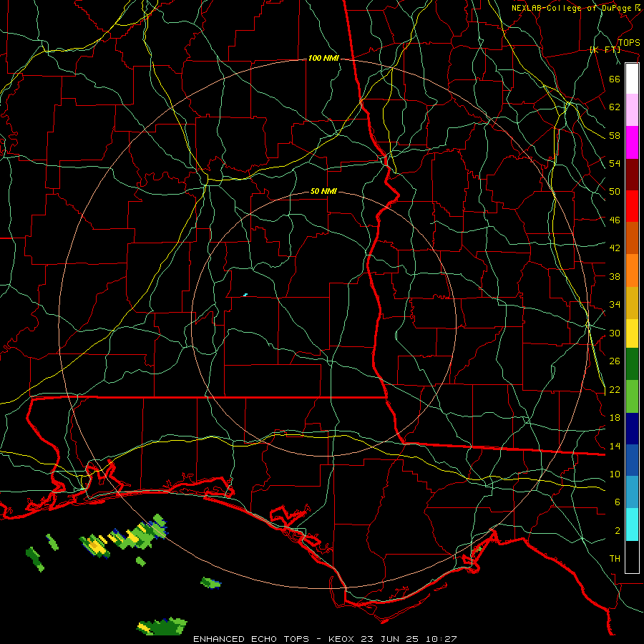Click the '14' legend value
Image resolution: width=644 pixels, height=644 pixels.
point(615,446)
